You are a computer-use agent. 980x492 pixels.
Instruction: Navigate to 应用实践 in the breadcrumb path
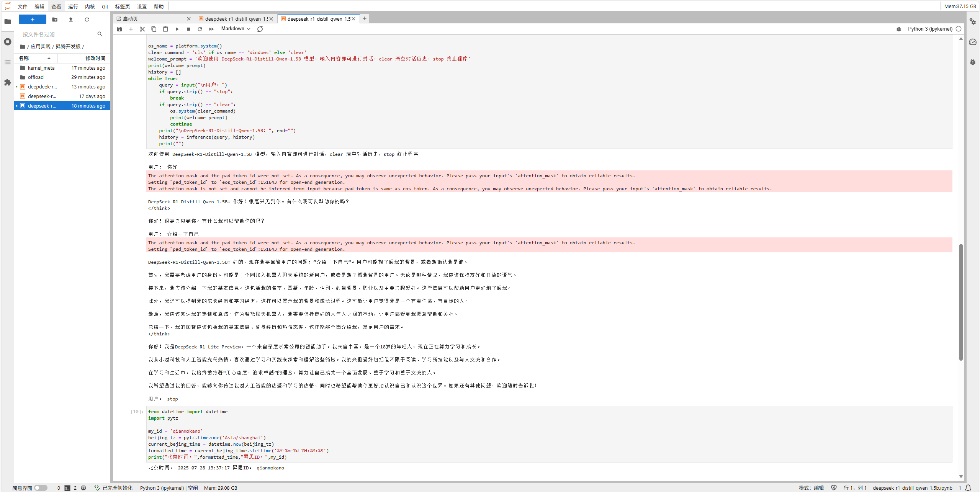click(x=40, y=47)
